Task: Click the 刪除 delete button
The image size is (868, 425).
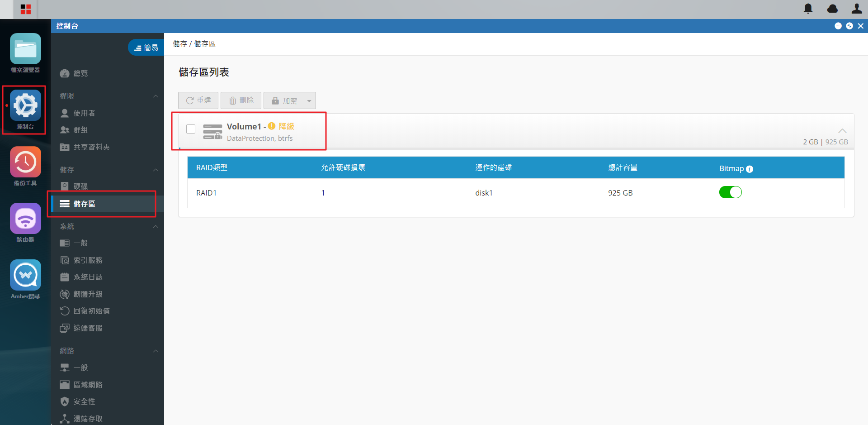Action: pos(241,100)
